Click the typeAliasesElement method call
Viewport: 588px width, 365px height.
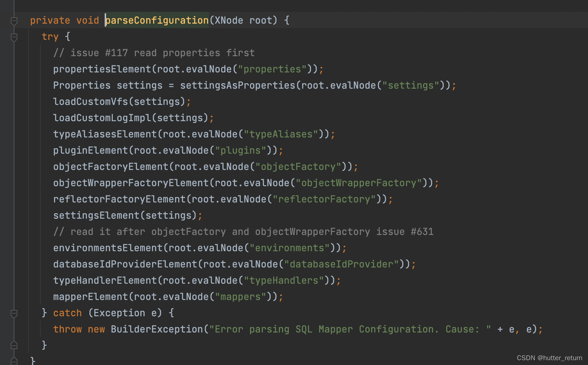[x=105, y=134]
